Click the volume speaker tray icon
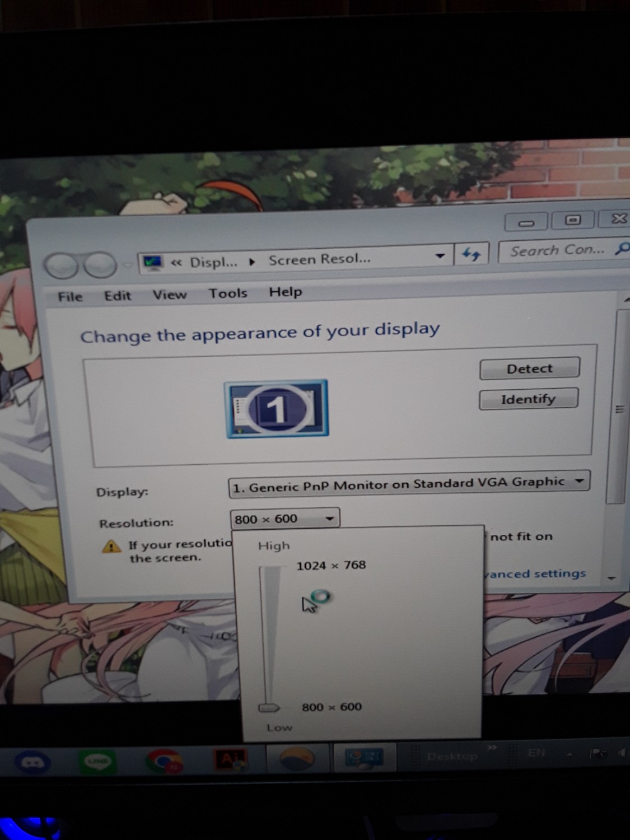 click(622, 753)
